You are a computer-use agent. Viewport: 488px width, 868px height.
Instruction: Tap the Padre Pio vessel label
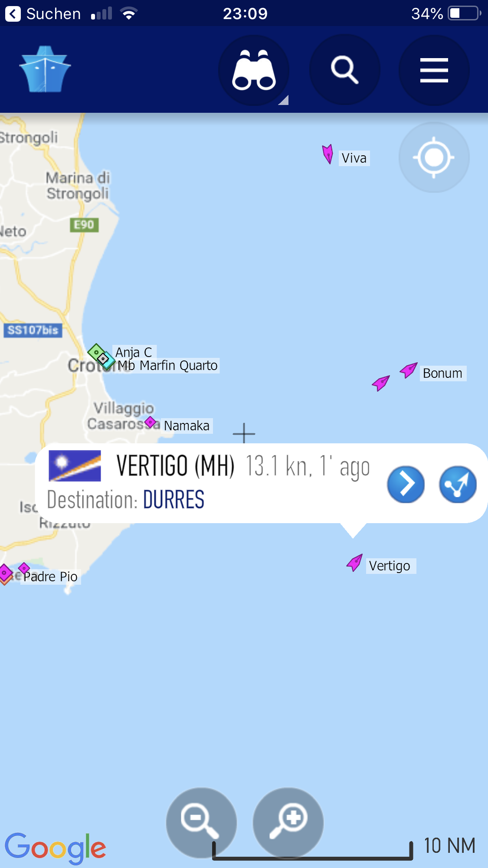coord(50,576)
